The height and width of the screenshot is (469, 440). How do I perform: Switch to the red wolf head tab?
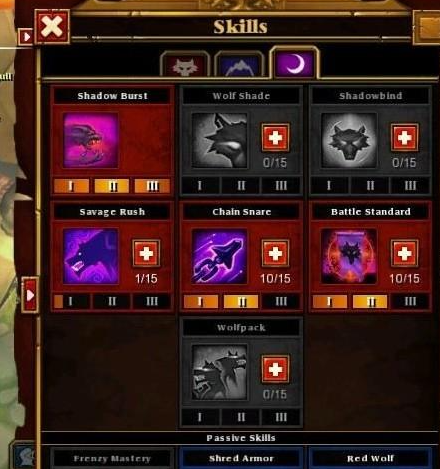[x=185, y=65]
